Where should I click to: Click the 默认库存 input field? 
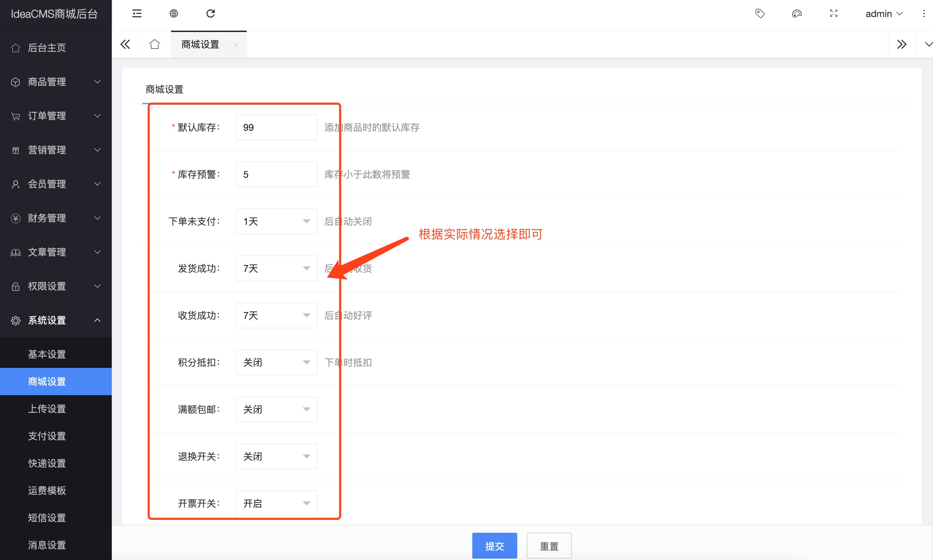pyautogui.click(x=276, y=127)
